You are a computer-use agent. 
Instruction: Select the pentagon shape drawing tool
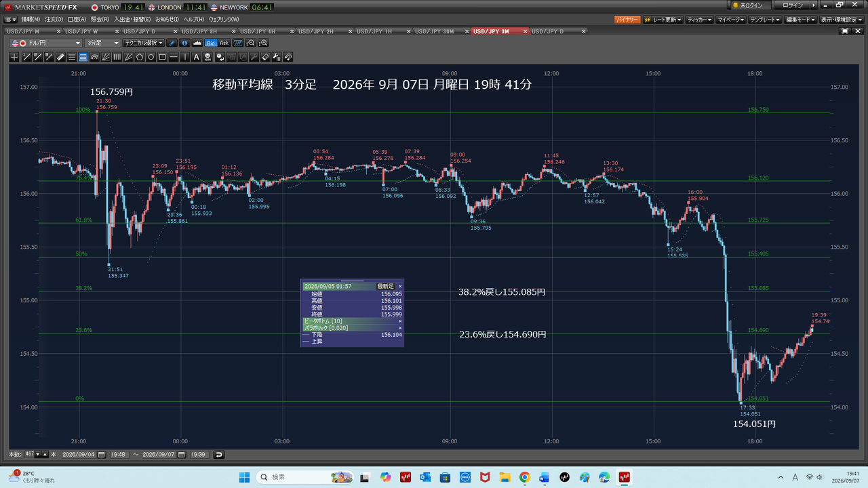140,57
